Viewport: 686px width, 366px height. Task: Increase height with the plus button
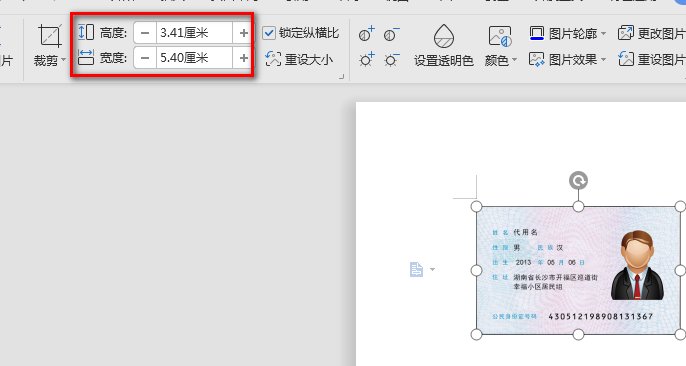coord(243,33)
